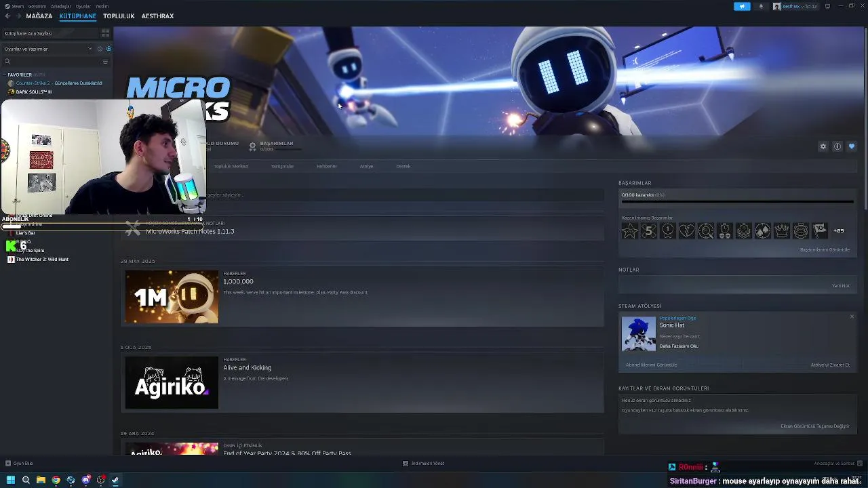
Task: Open İndirmeleri Yönet downloads manager
Action: 424,464
